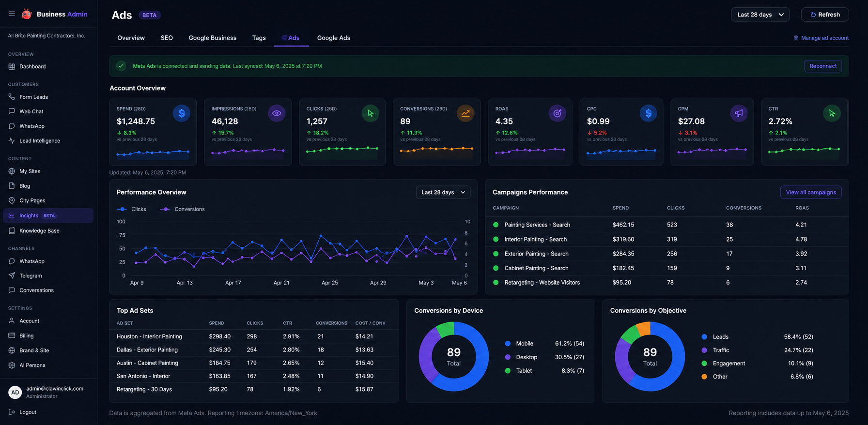Click View all campaigns button
The width and height of the screenshot is (868, 425).
811,192
